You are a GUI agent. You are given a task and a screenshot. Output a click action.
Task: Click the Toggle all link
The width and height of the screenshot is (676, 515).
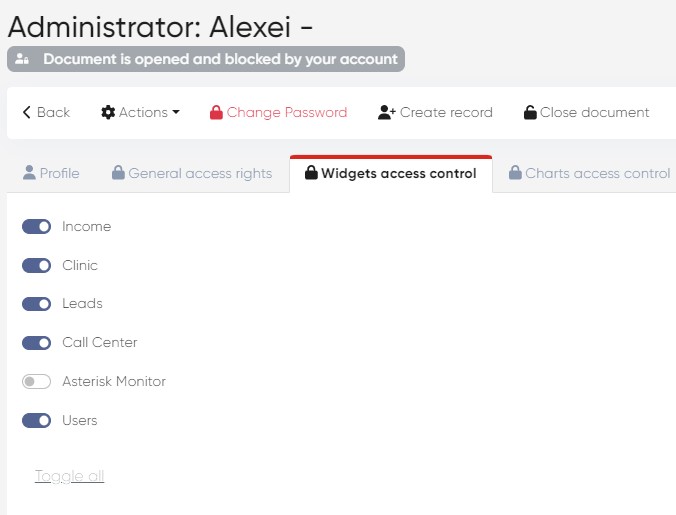[x=69, y=476]
